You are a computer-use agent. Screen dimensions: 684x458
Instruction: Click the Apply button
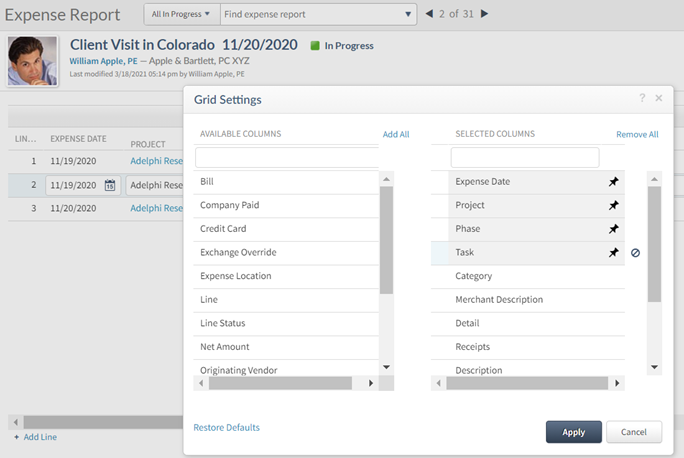coord(573,431)
